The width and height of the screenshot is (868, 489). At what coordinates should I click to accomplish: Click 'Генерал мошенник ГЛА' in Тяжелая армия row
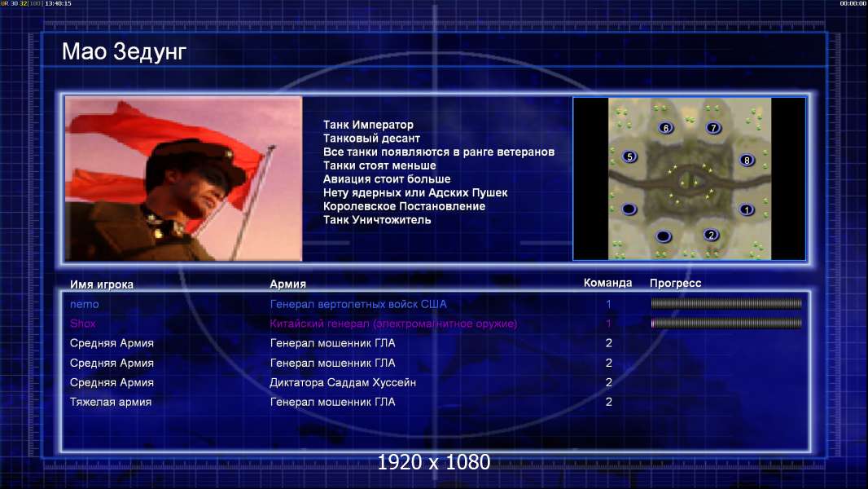(333, 402)
